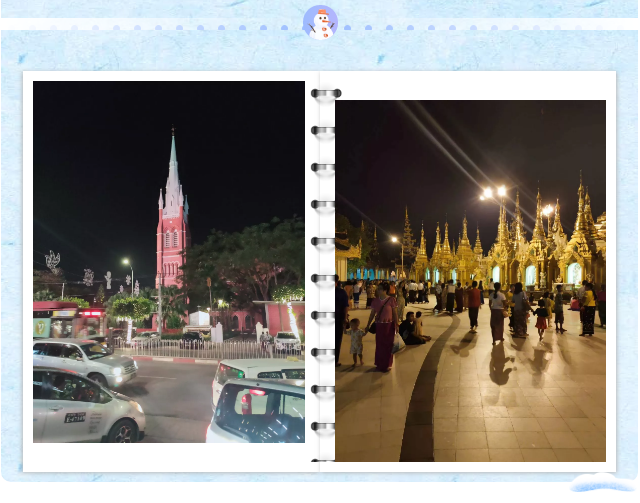Click the snowman icon at top
Viewport: 640px width, 503px height.
point(320,23)
